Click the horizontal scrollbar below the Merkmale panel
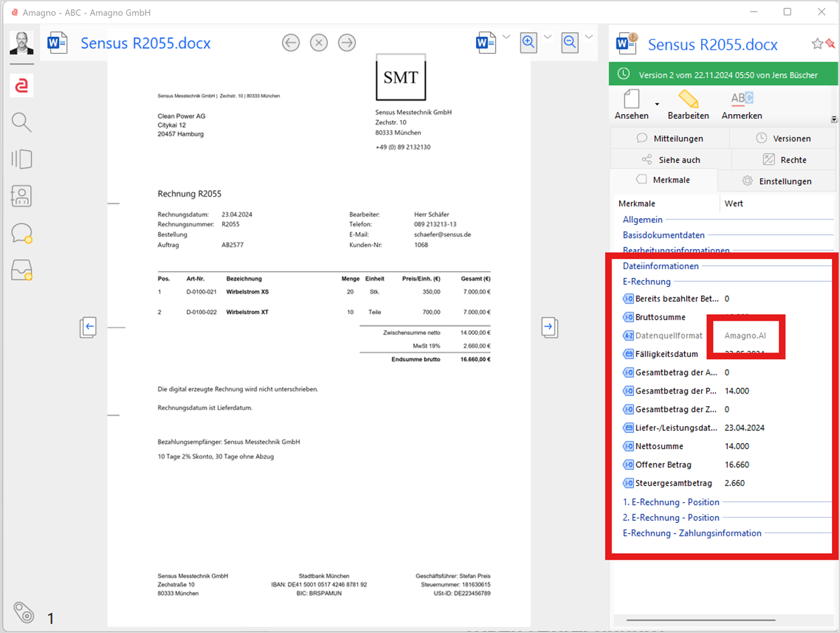 700,620
